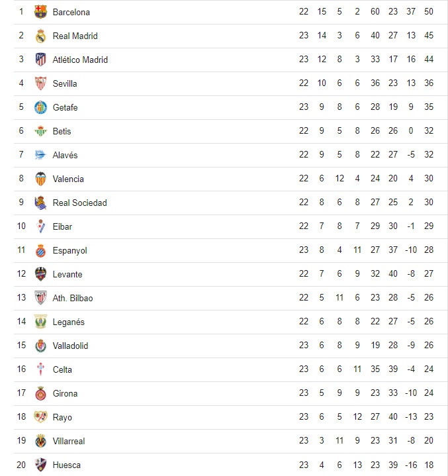Select the Girona club crest
This screenshot has height=476, width=448.
coord(41,393)
